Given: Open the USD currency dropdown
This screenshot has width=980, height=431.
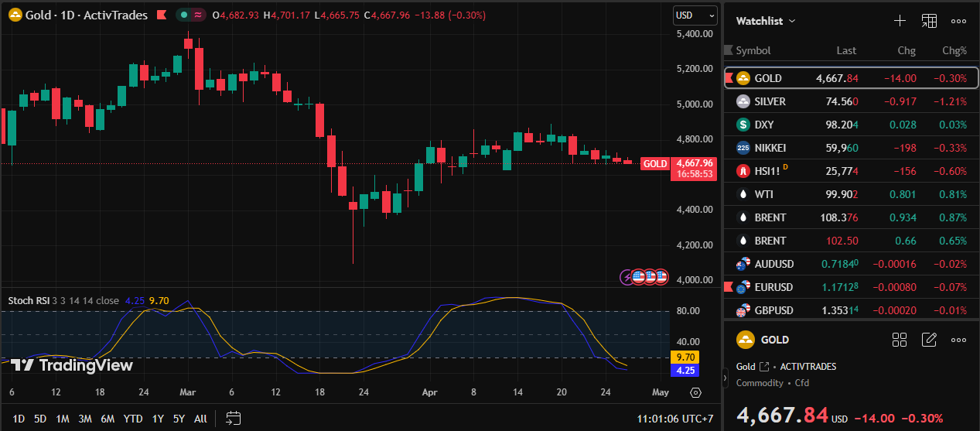Looking at the screenshot, I should tap(695, 15).
